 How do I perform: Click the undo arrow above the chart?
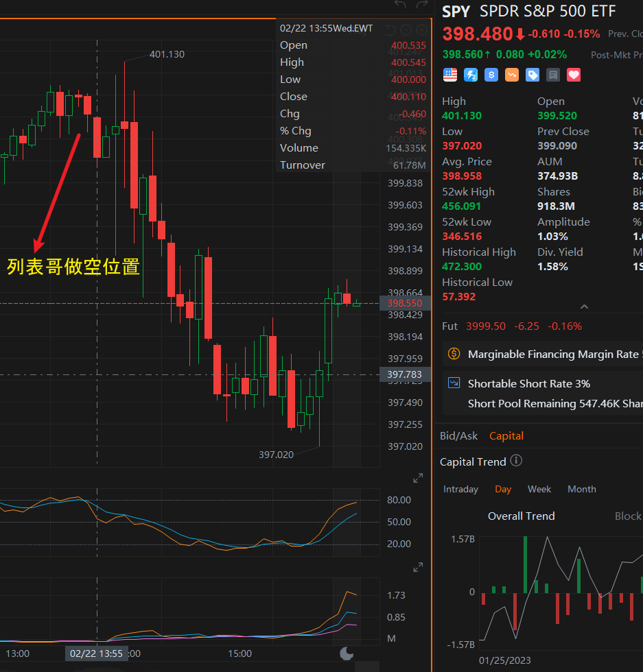click(400, 5)
